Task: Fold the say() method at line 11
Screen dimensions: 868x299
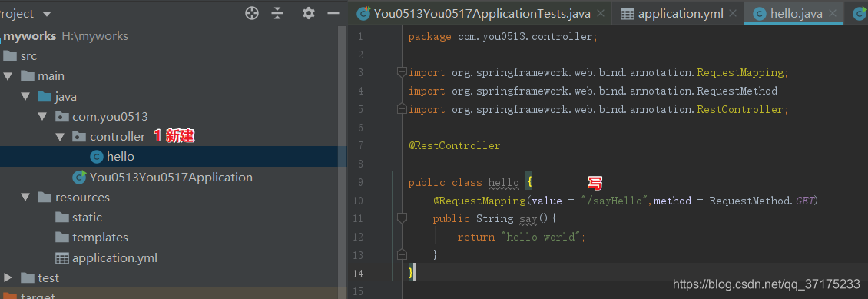Action: [x=402, y=218]
